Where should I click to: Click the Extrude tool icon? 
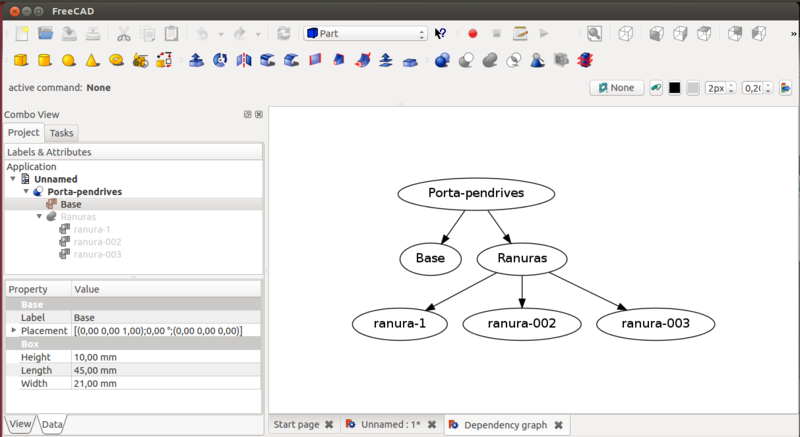point(197,61)
